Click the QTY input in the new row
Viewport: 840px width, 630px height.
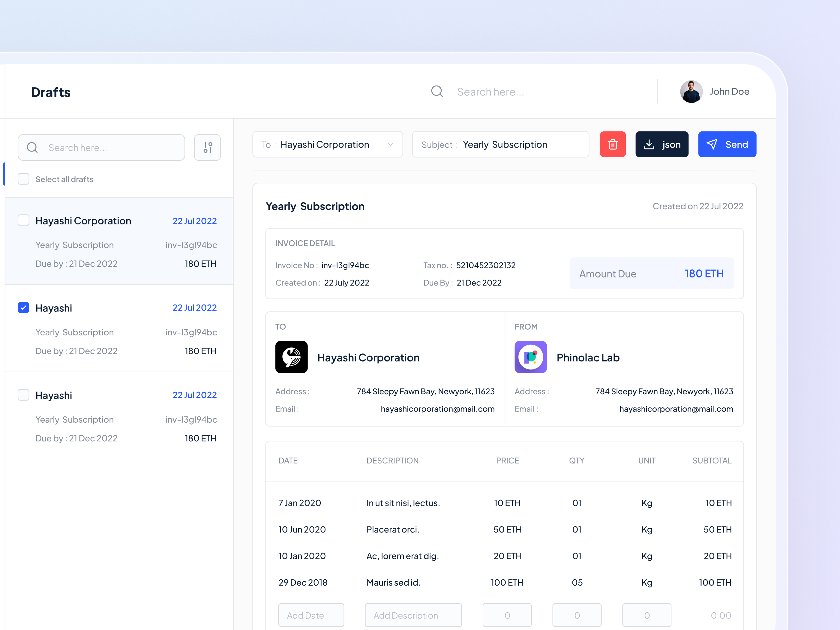pyautogui.click(x=577, y=615)
